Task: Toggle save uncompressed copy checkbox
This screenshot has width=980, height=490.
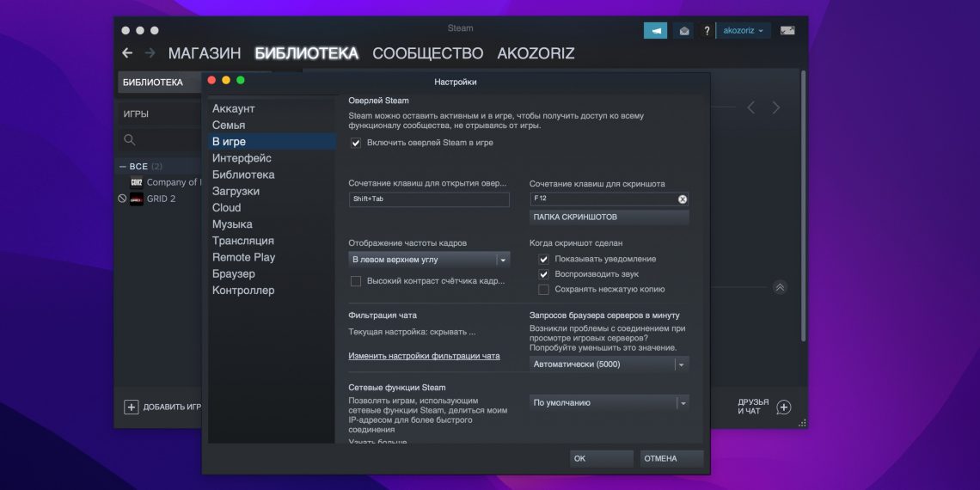Action: [x=543, y=290]
